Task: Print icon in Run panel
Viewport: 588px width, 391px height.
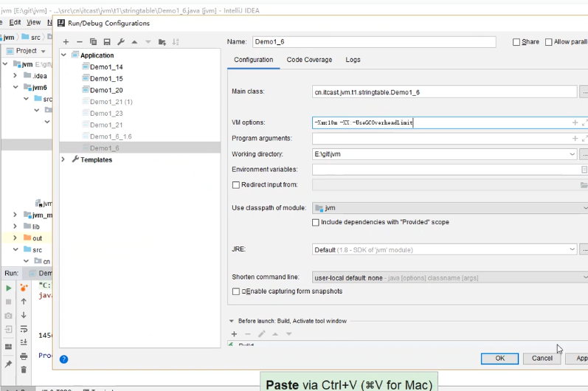Action: 24,356
